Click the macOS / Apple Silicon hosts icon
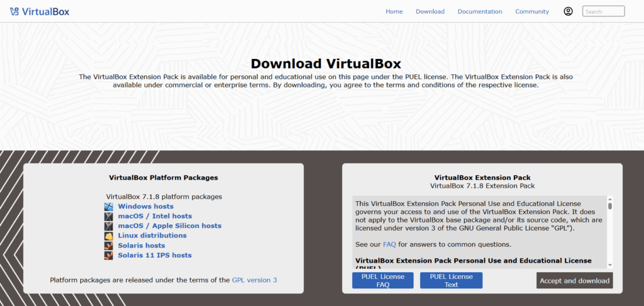The image size is (644, 306). click(108, 226)
